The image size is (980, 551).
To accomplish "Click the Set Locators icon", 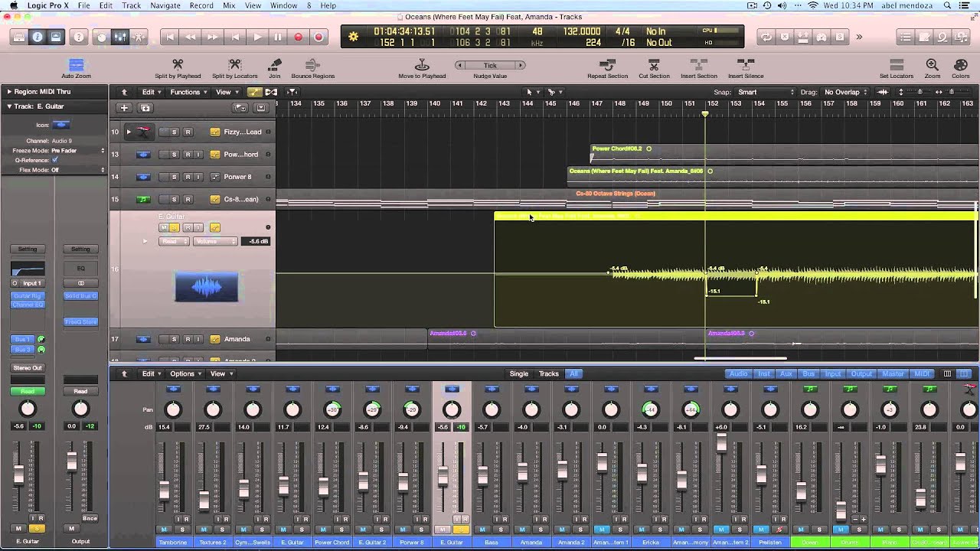I will point(896,65).
